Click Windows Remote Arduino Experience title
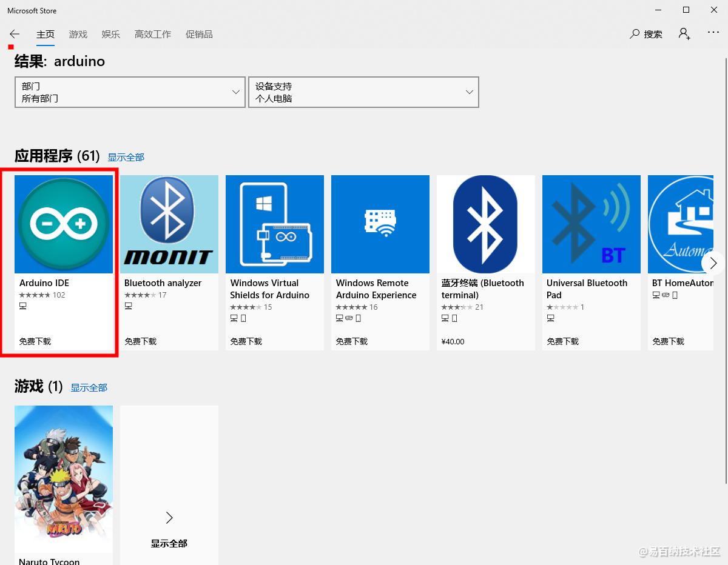Screen dimensions: 728x565 click(x=376, y=289)
